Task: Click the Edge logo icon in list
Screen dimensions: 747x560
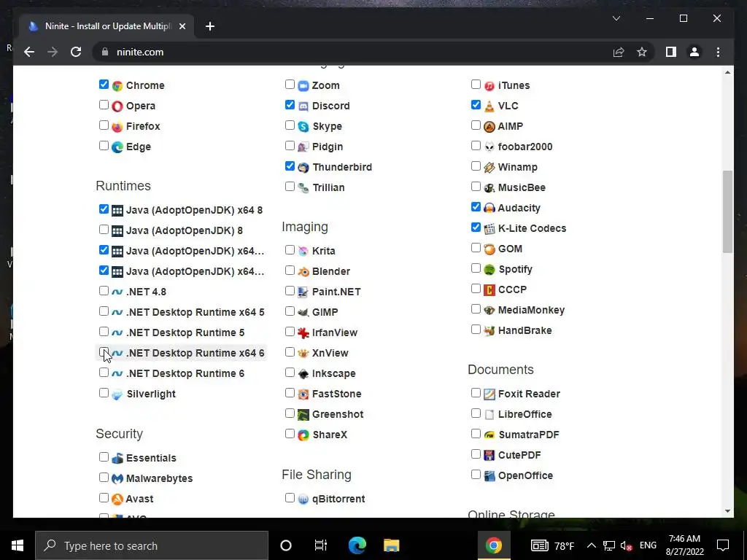Action: (x=117, y=147)
